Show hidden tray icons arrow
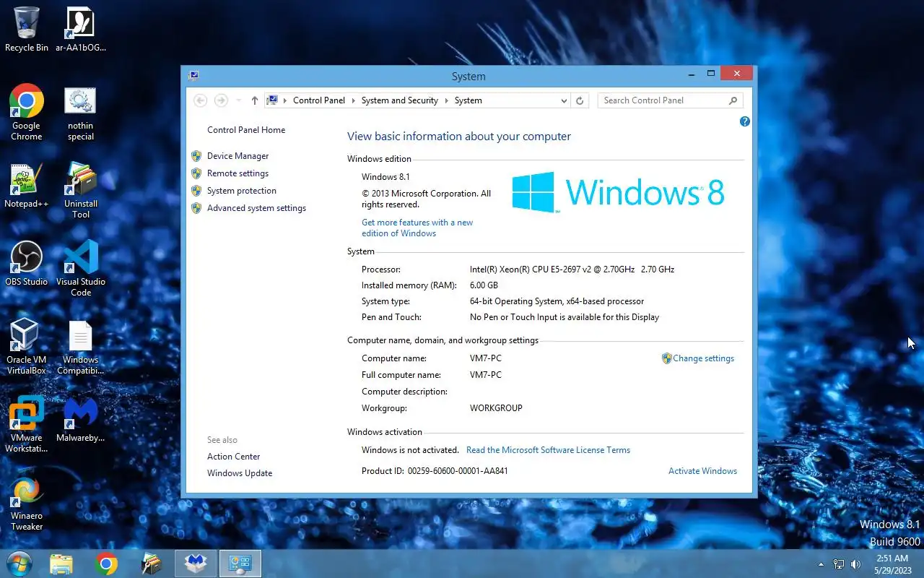Screen dimensions: 924x578 821,564
